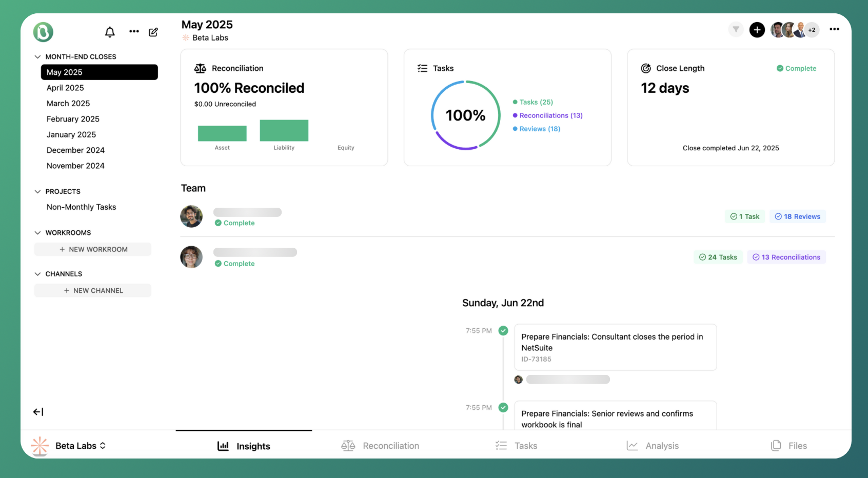Click first team member's Complete status
The height and width of the screenshot is (478, 868).
pos(234,223)
